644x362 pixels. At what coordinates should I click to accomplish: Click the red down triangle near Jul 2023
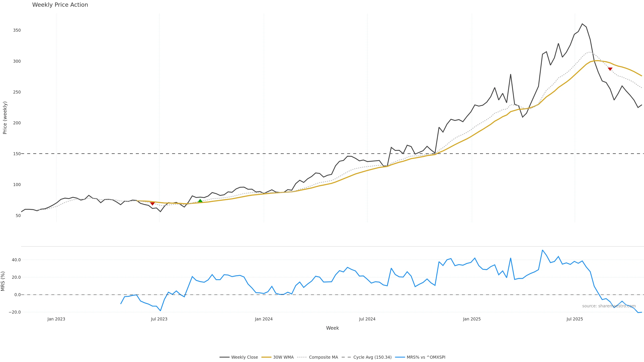coord(152,204)
